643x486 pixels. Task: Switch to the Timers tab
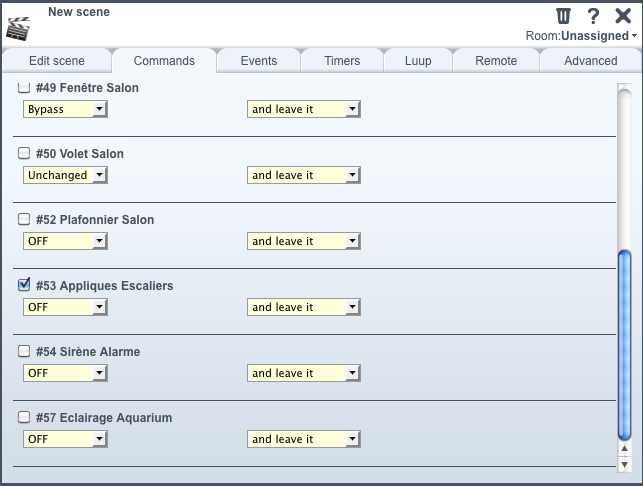point(342,61)
